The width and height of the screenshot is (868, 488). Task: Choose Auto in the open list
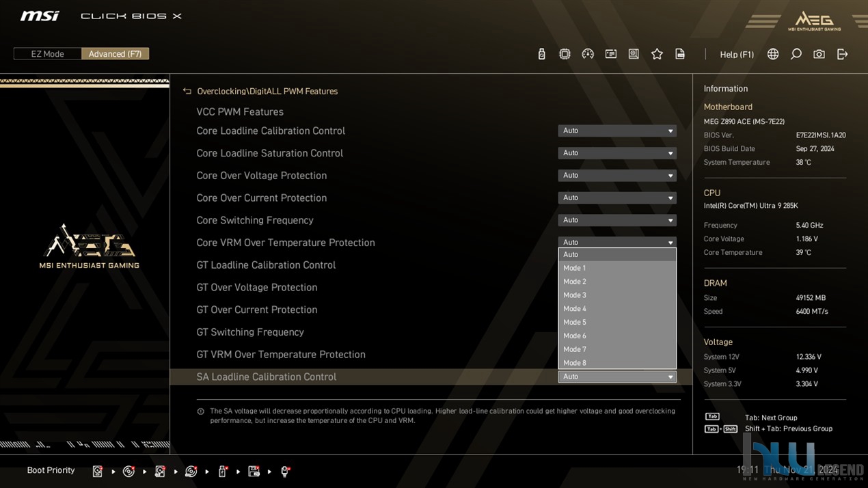617,254
